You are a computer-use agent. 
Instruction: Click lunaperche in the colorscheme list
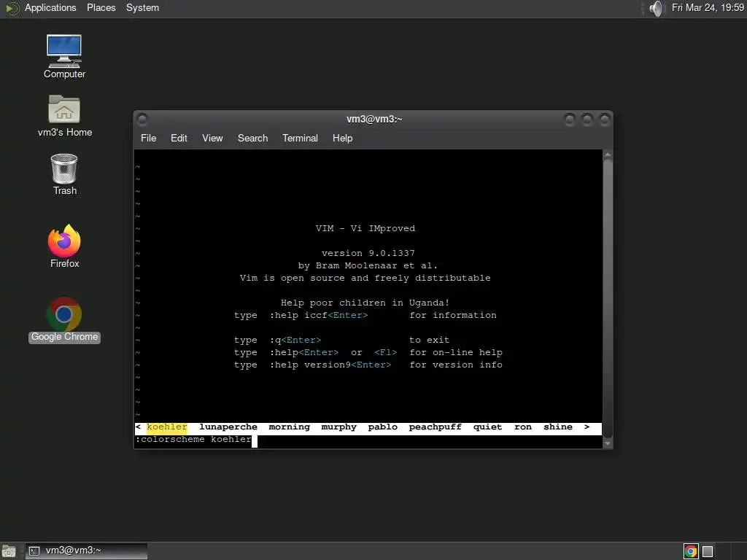click(x=228, y=427)
